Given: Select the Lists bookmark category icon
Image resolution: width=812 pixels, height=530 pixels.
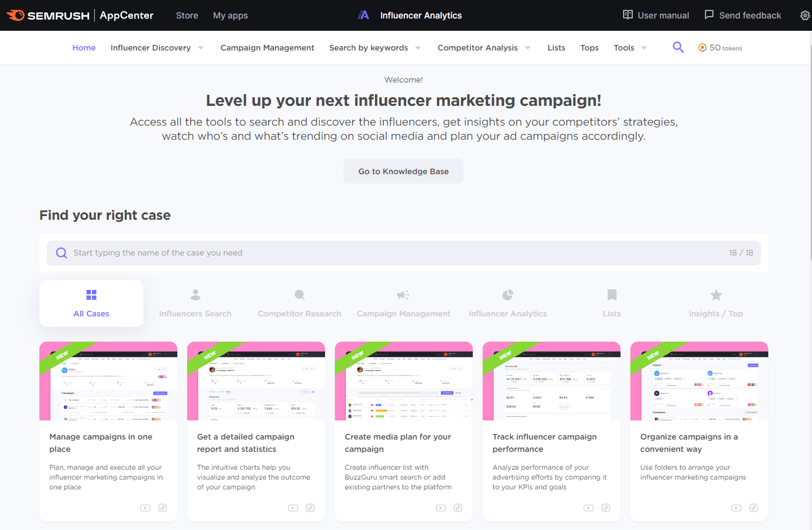Looking at the screenshot, I should [611, 295].
